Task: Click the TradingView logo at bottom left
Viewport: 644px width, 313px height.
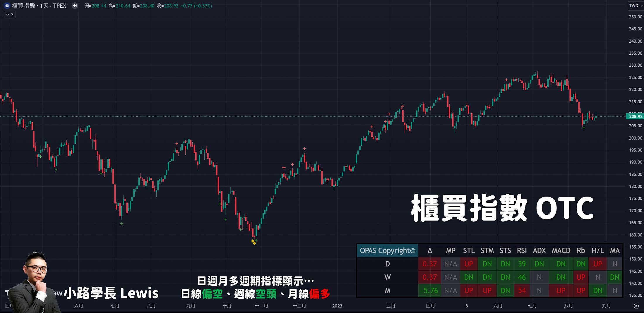Action: click(x=6, y=293)
